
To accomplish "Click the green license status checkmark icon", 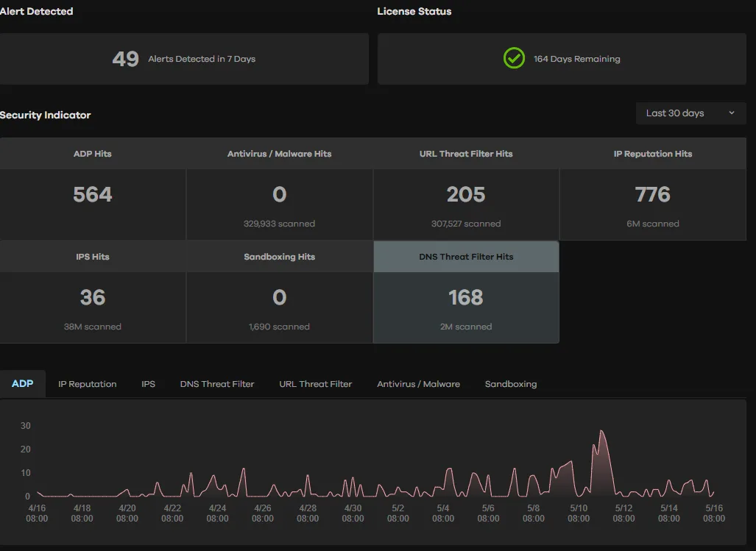I will pos(514,58).
